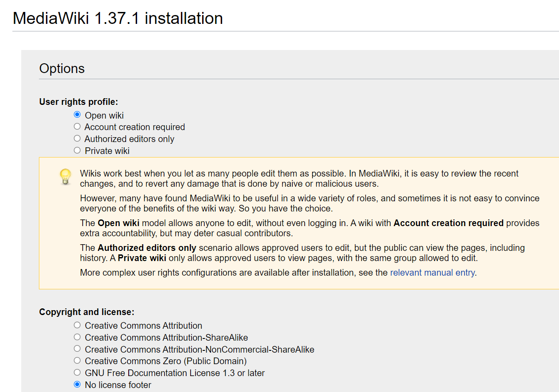Image resolution: width=559 pixels, height=392 pixels.
Task: Click the MediaWiki 1.37.1 installation title
Action: (118, 18)
